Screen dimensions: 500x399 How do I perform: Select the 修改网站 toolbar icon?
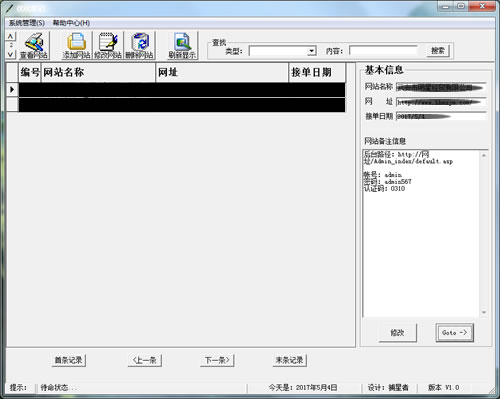(x=108, y=46)
